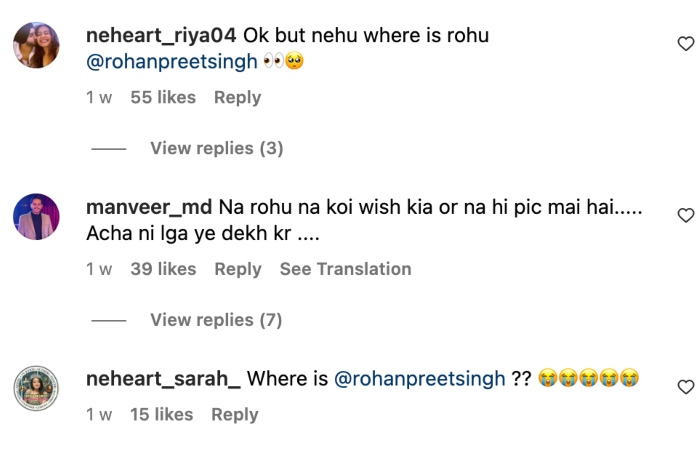This screenshot has width=700, height=451.
Task: Click See Translation on manveer_md's comment
Action: click(345, 269)
